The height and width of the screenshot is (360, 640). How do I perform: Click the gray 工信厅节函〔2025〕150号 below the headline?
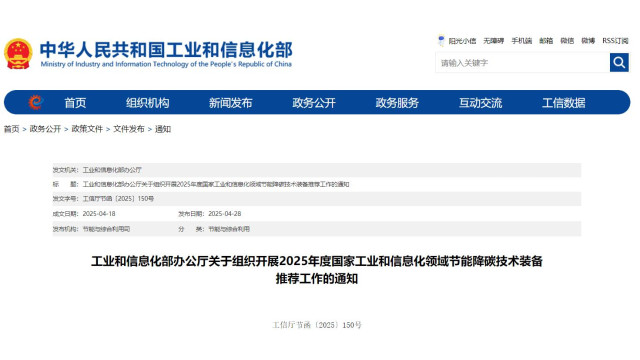click(317, 325)
